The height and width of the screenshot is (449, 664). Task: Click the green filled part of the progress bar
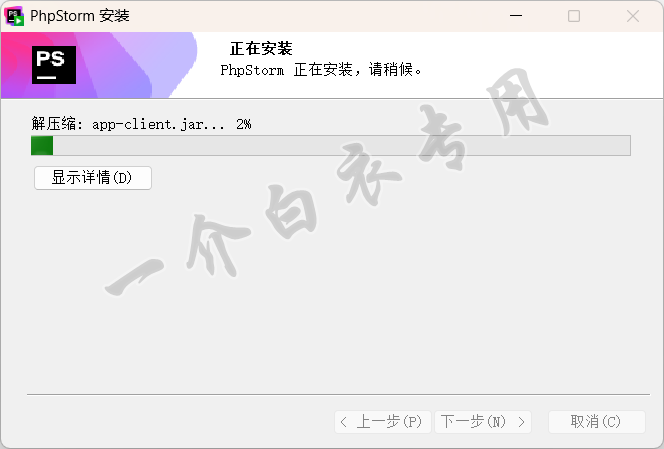[x=42, y=146]
